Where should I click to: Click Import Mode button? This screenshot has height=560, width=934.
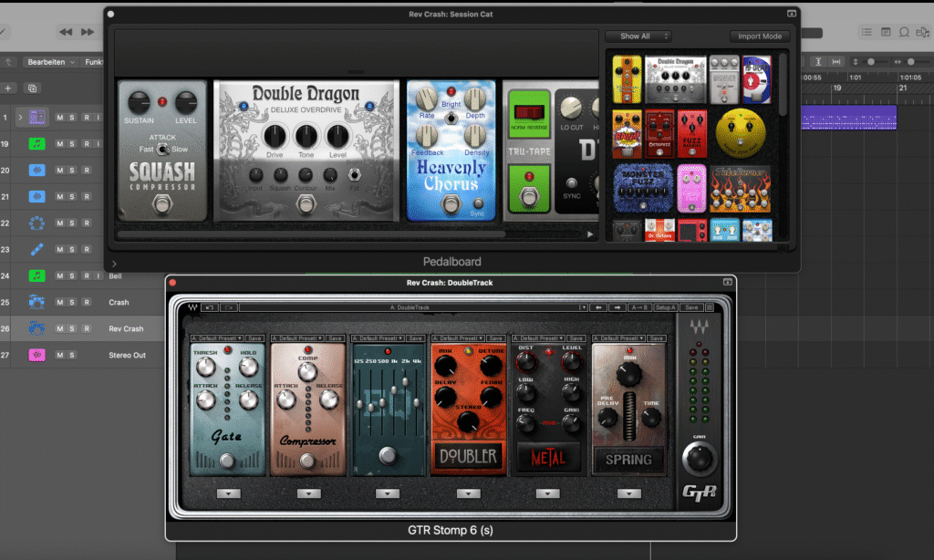760,36
